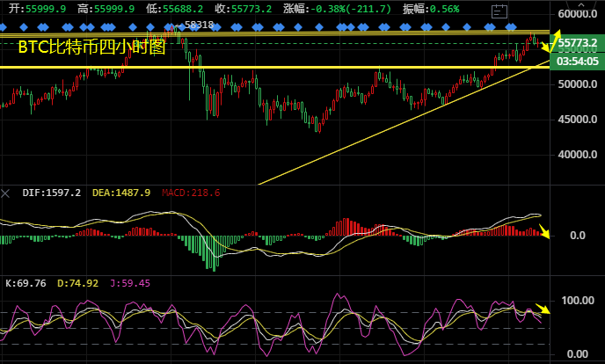Click the 0.00 KDJ axis label
Screen dimensions: 605x364
click(577, 354)
